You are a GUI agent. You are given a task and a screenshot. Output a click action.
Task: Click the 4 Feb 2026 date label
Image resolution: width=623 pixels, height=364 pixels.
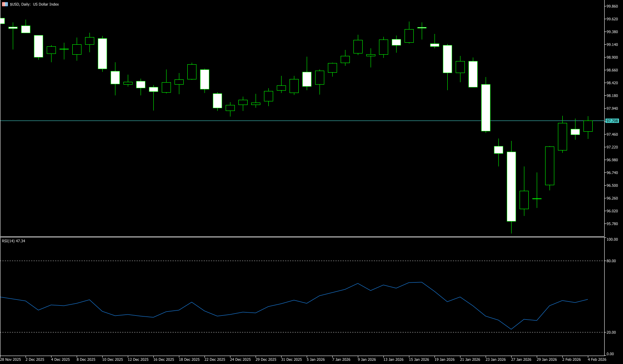(x=597, y=360)
